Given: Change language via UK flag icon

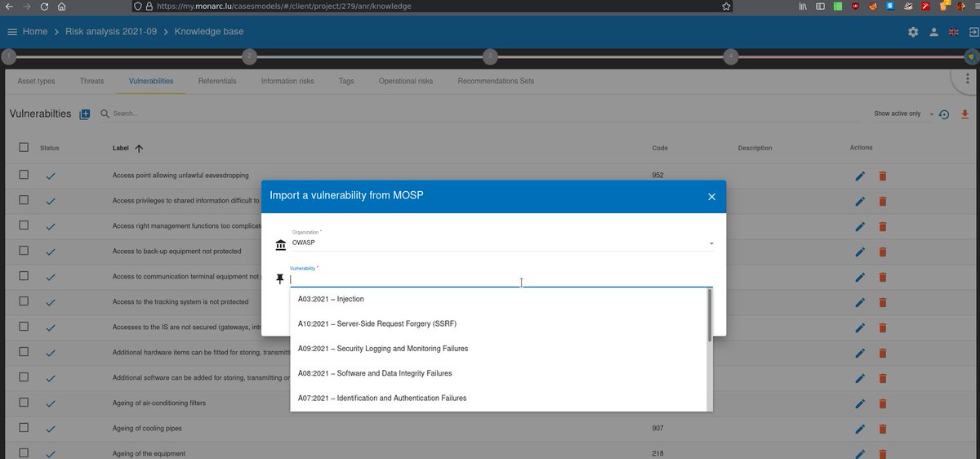Looking at the screenshot, I should tap(953, 32).
